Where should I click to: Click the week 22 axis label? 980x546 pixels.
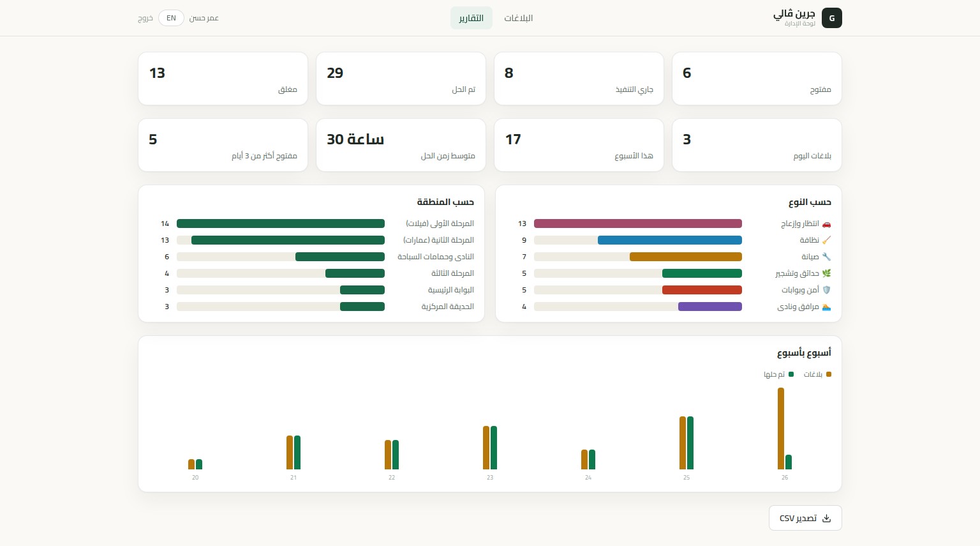click(392, 478)
